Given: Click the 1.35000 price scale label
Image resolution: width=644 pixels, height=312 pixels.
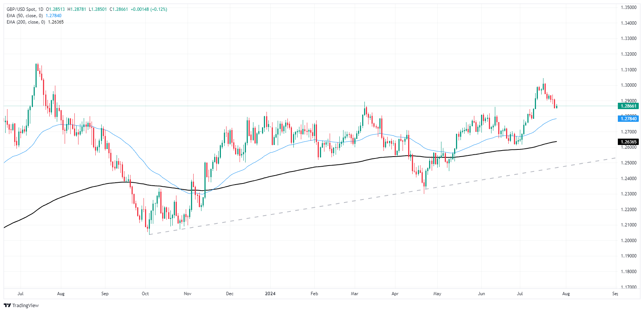Looking at the screenshot, I should click(628, 7).
